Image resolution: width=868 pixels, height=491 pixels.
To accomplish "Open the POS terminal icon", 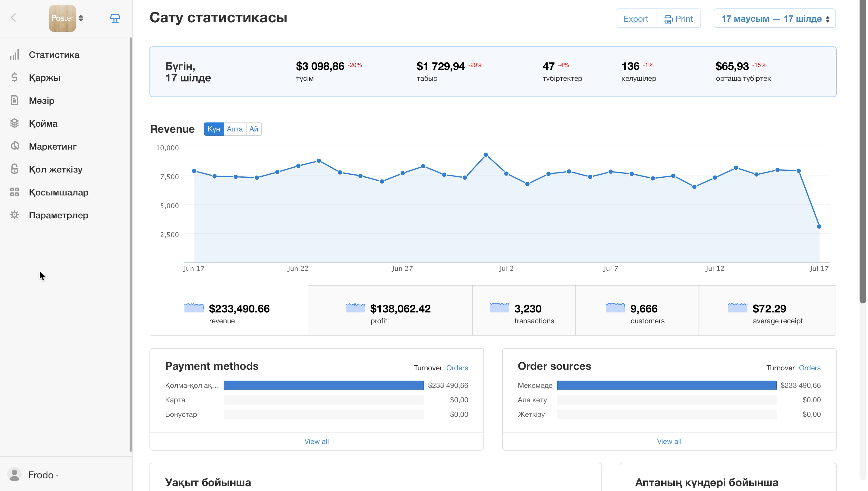I will [115, 18].
